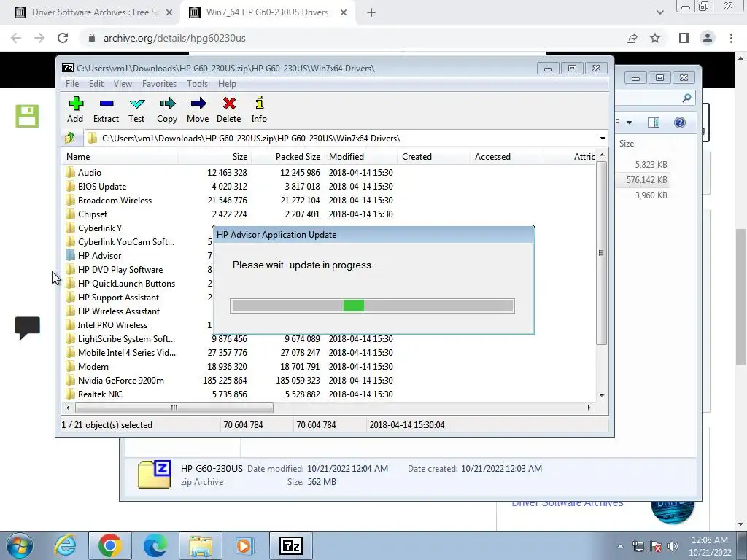Select the BIOS Update folder
Viewport: 747px width, 560px height.
[x=102, y=187]
